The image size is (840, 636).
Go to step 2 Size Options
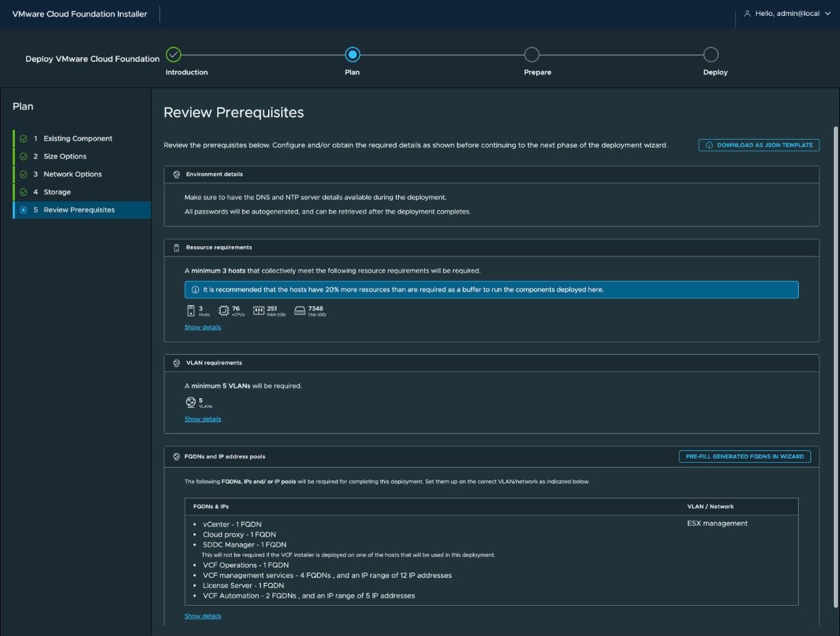82,156
